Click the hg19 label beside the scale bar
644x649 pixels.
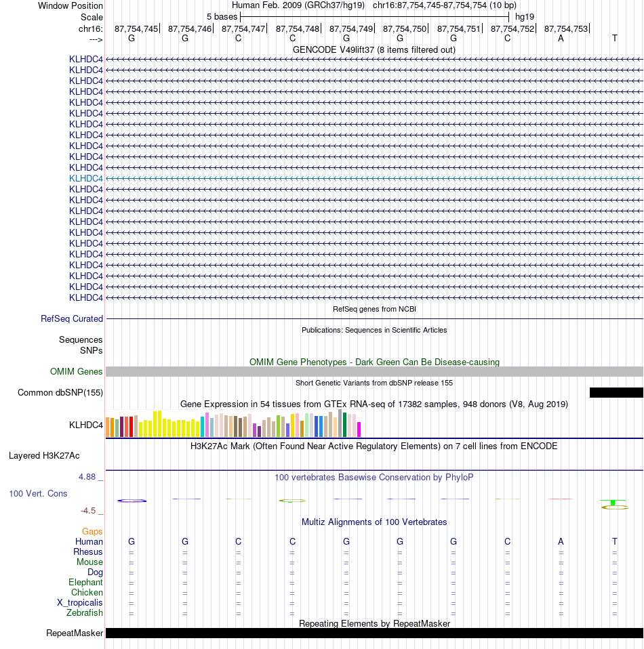click(x=524, y=17)
